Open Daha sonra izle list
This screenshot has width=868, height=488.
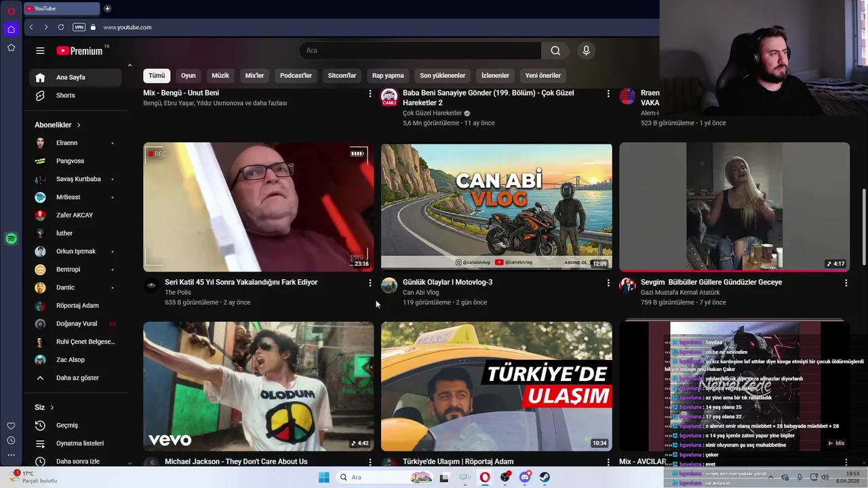[75, 462]
